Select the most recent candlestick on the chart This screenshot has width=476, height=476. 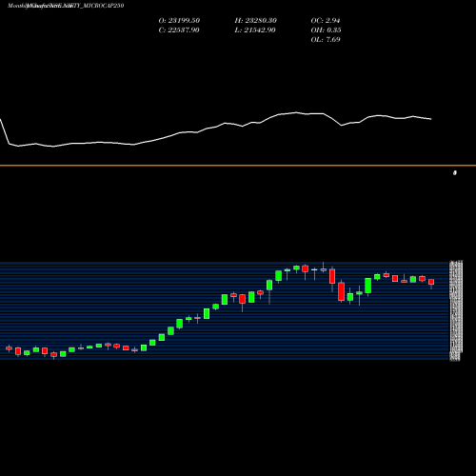431,284
